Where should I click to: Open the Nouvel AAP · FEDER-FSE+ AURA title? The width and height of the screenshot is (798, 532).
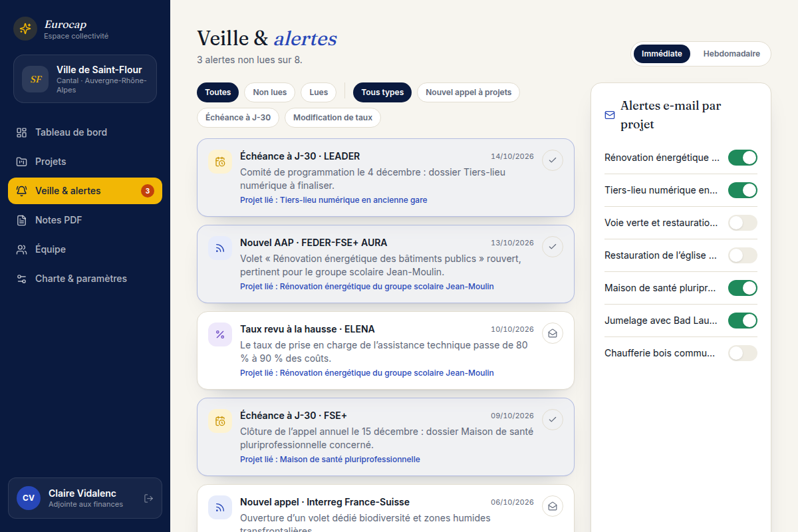(x=313, y=243)
